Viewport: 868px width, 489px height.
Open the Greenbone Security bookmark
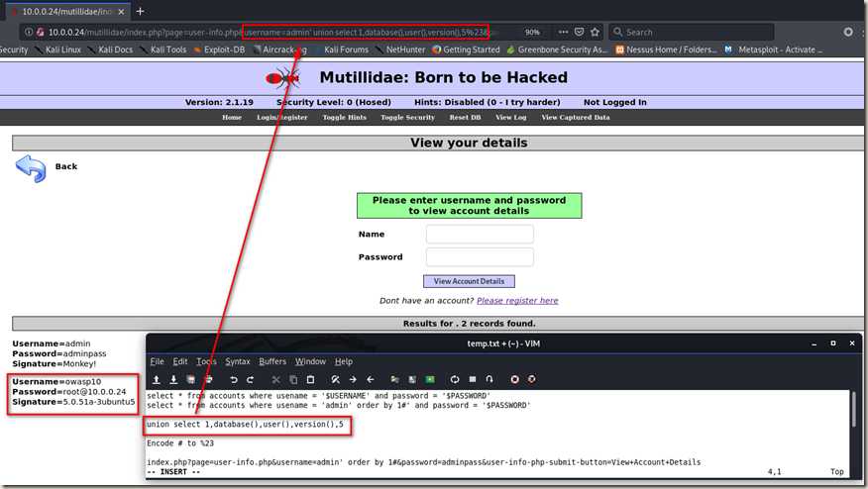click(558, 49)
